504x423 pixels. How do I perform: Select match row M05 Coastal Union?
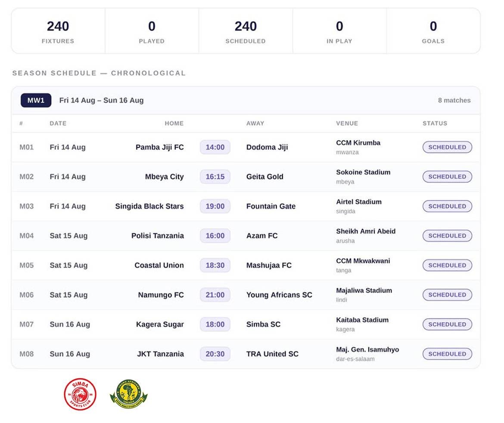(x=246, y=265)
